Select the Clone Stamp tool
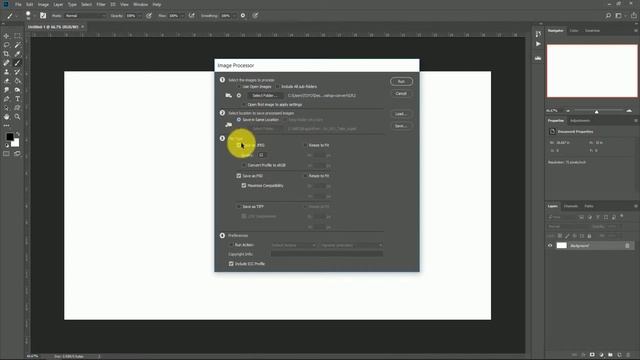This screenshot has height=360, width=640. click(x=6, y=72)
